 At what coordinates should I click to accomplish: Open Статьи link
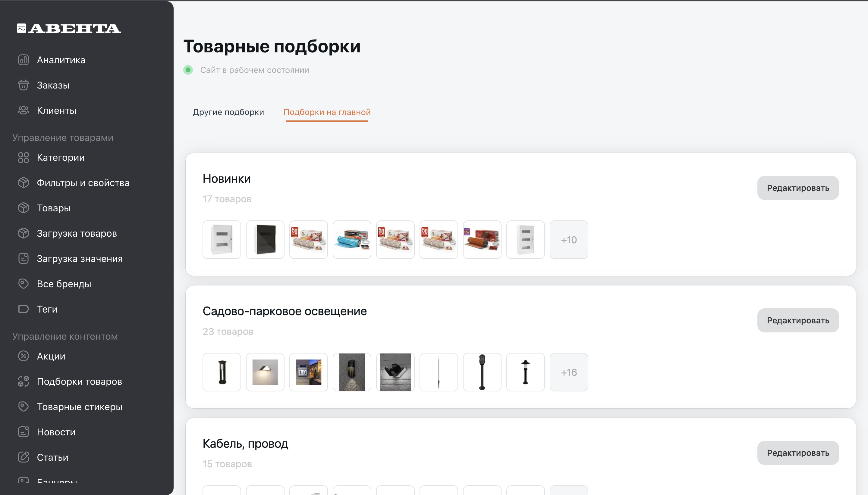pyautogui.click(x=52, y=457)
